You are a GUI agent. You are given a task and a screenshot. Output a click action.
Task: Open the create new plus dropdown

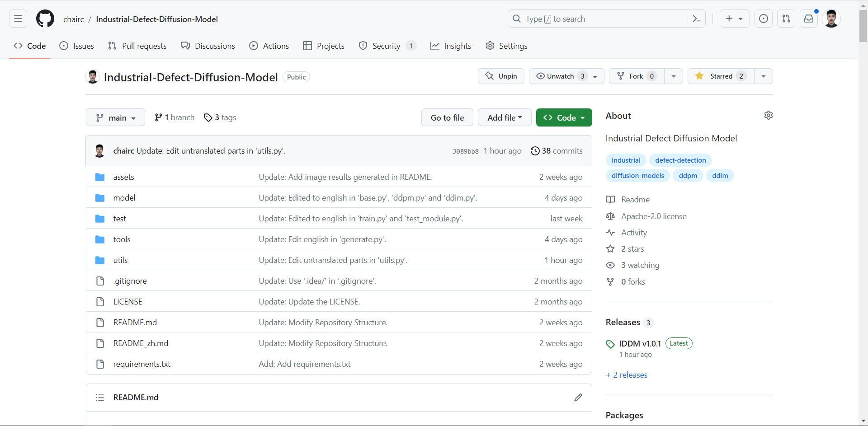pos(734,19)
